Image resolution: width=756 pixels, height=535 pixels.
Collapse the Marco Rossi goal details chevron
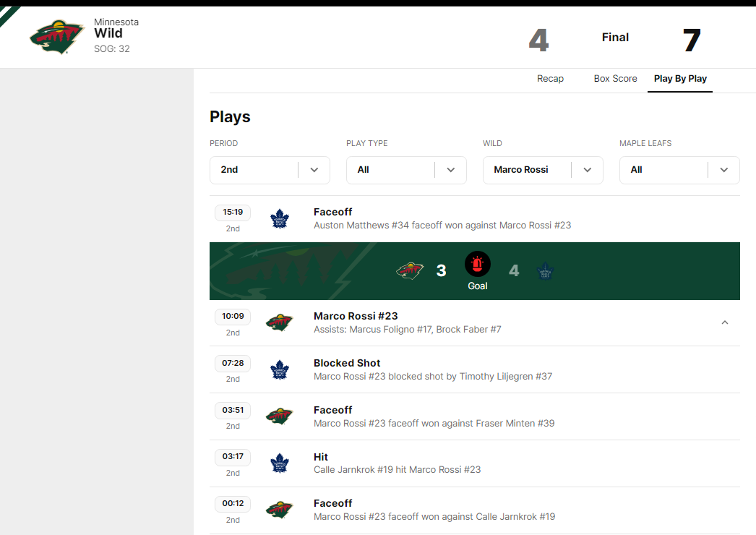click(725, 322)
